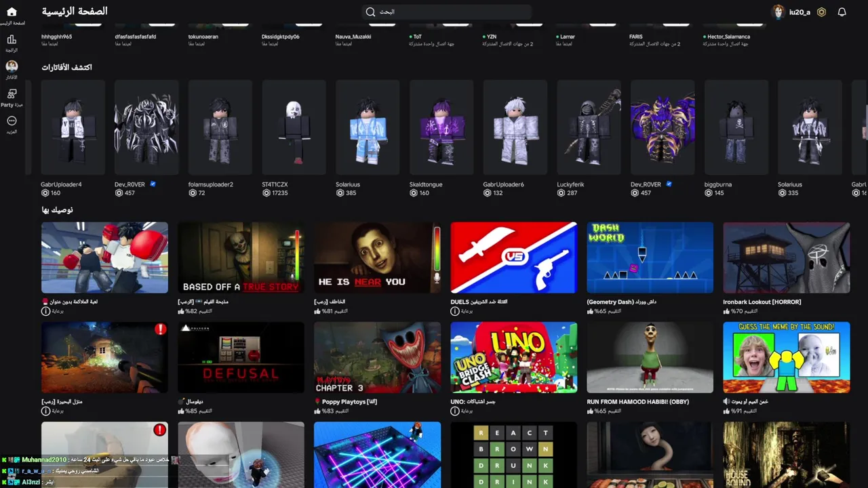Open the نوصيك بها recommended section heading
Screen dimensions: 868x488
pos(57,210)
